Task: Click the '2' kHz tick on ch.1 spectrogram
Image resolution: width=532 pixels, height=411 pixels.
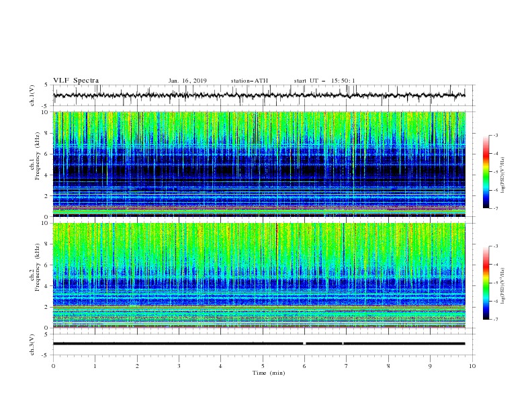Action: click(x=47, y=195)
